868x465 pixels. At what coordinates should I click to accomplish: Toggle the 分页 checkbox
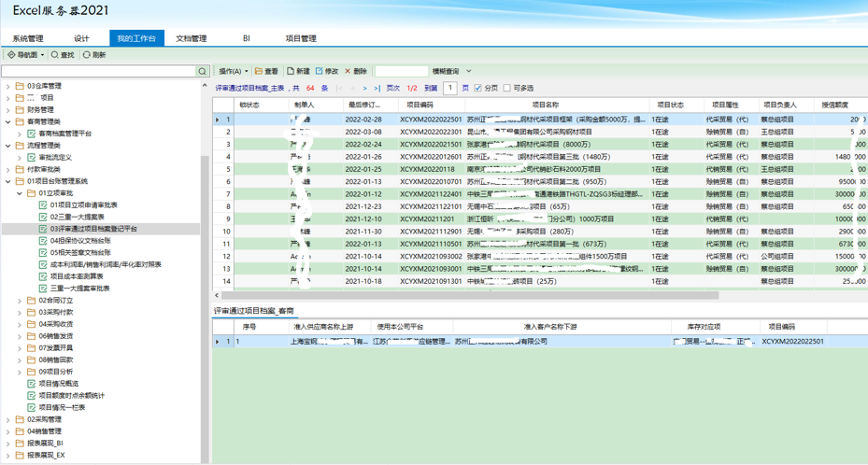click(478, 88)
